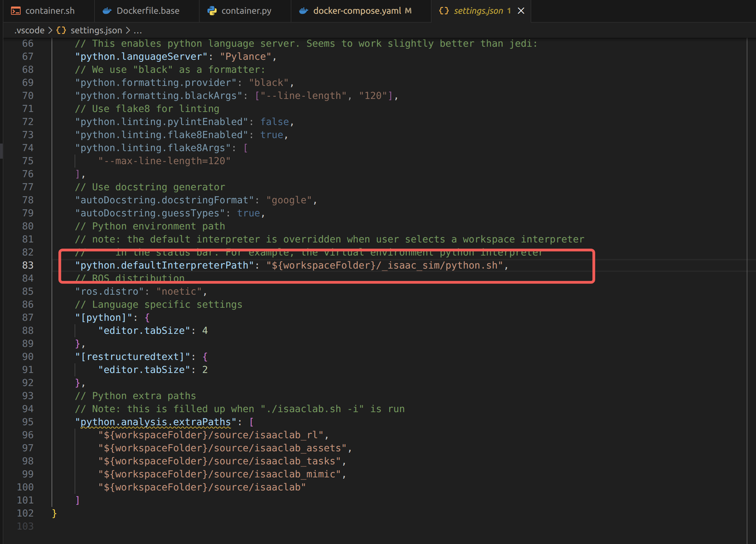The image size is (756, 544).
Task: Click line number 83 in gutter
Action: coord(28,265)
